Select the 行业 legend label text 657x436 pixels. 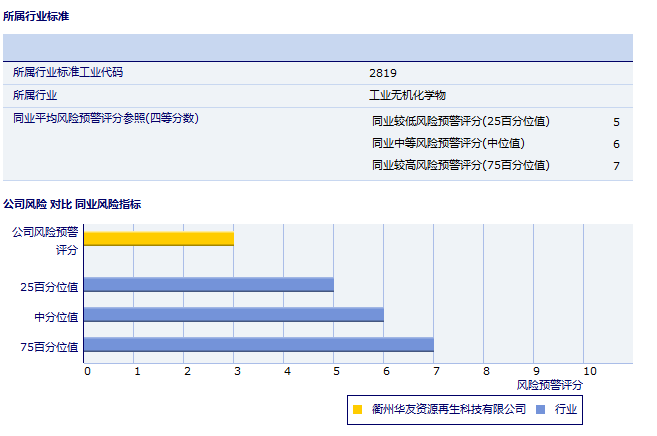pyautogui.click(x=566, y=409)
